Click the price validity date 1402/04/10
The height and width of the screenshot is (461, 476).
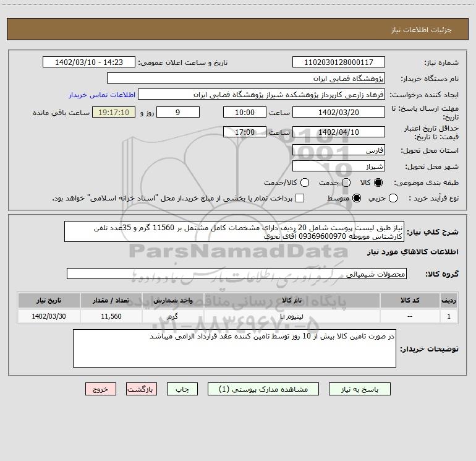[339, 132]
